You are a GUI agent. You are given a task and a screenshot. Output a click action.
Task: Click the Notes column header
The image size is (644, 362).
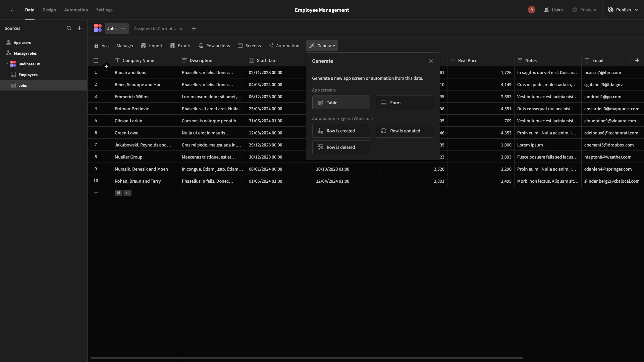(x=548, y=60)
